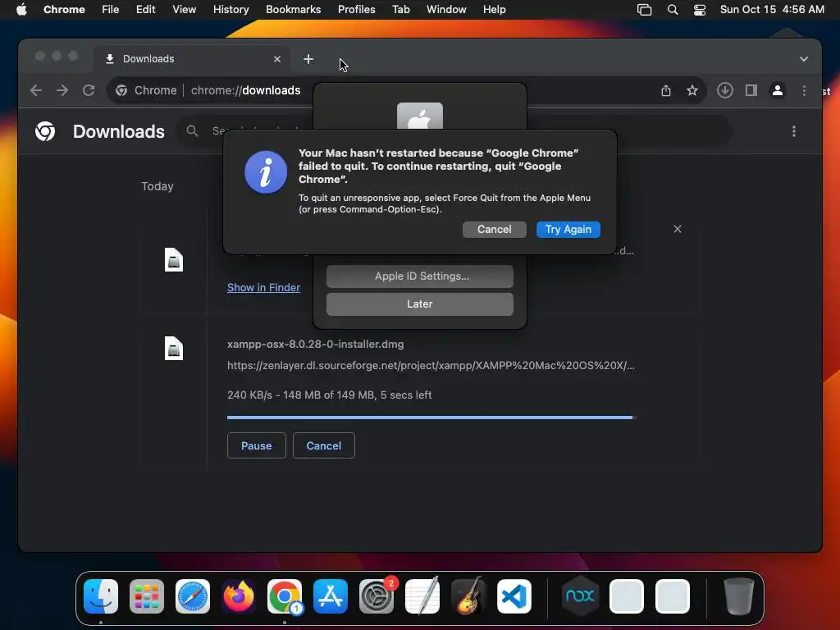This screenshot has height=630, width=840.
Task: Open Apple ID Settings button
Action: pos(419,276)
